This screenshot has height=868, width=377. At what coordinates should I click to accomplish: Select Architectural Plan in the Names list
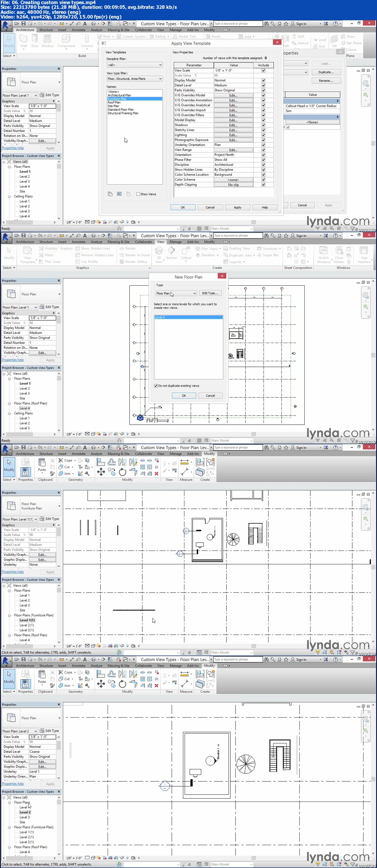(119, 95)
